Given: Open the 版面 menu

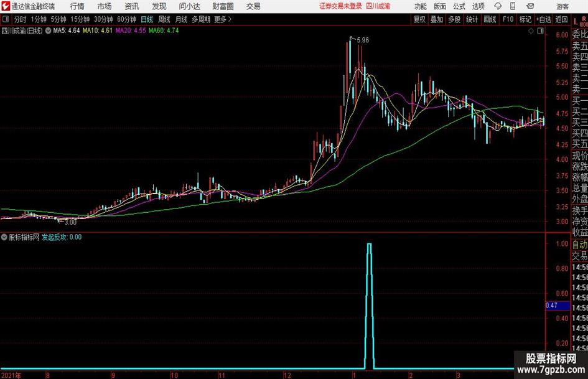Looking at the screenshot, I should pyautogui.click(x=440, y=6).
